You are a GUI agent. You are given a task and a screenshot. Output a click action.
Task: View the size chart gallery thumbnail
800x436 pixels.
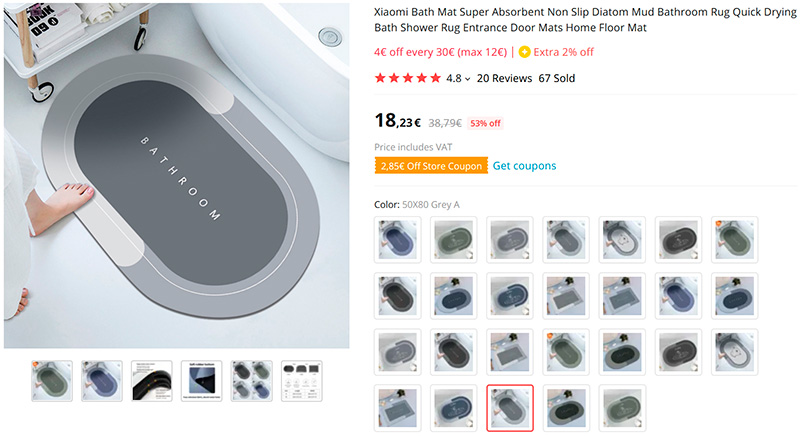coord(302,381)
